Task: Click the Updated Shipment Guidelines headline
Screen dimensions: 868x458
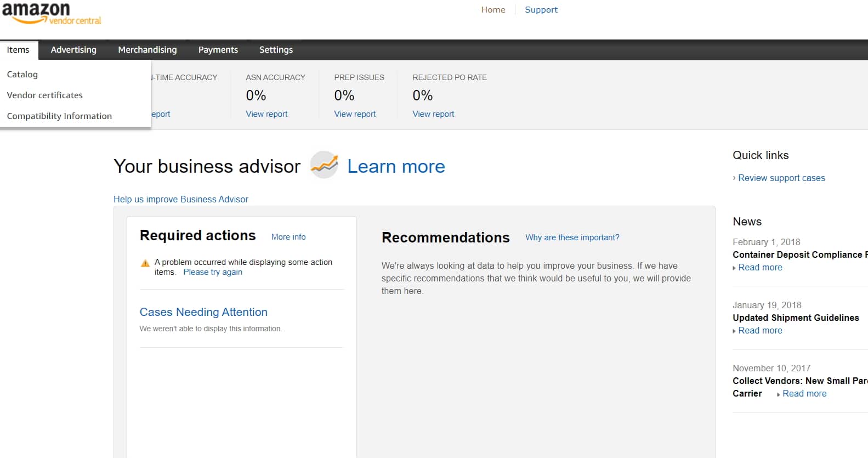Action: (x=796, y=318)
